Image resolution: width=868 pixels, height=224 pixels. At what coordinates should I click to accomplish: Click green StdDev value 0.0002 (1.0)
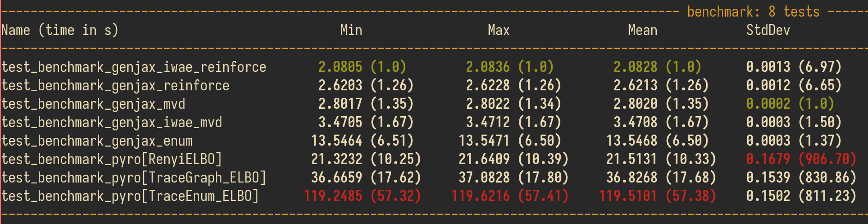click(x=791, y=104)
